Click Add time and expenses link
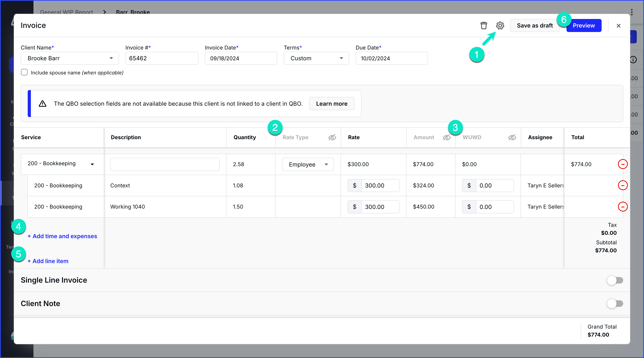Screen dimensions: 644x358 (62, 236)
